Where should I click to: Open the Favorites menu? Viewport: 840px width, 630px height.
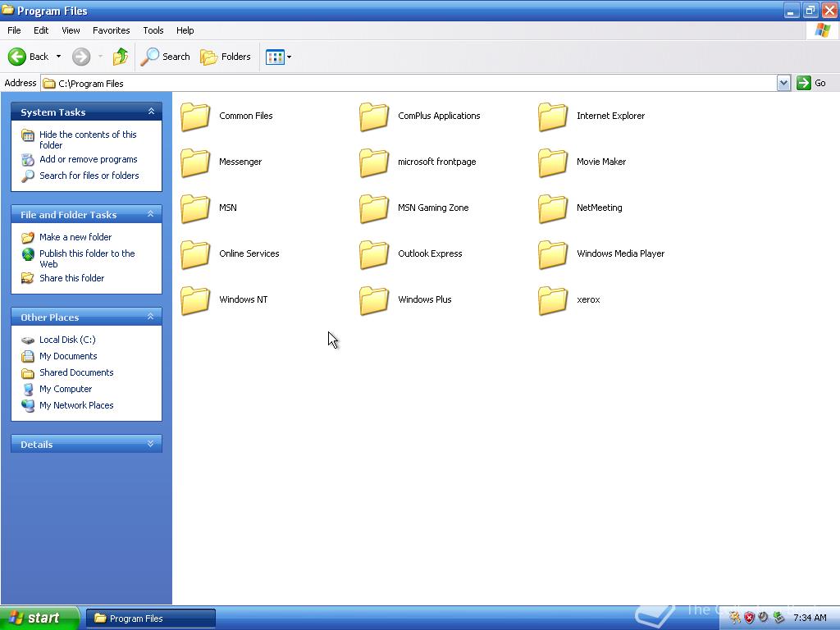(112, 30)
